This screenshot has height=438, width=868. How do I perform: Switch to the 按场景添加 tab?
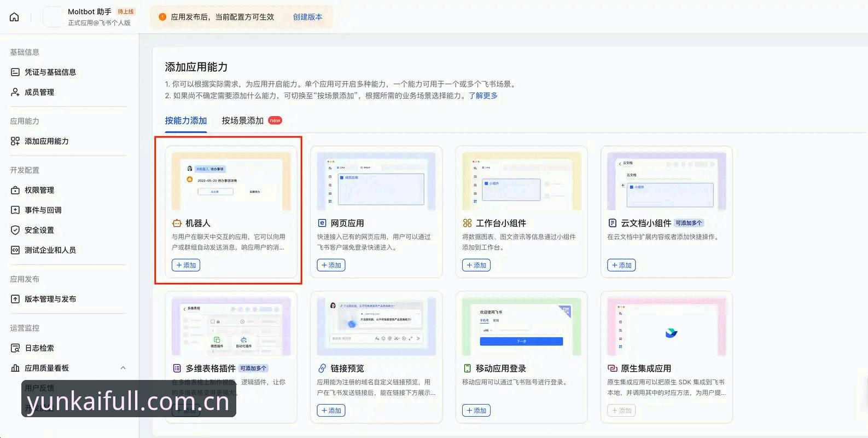(x=243, y=120)
